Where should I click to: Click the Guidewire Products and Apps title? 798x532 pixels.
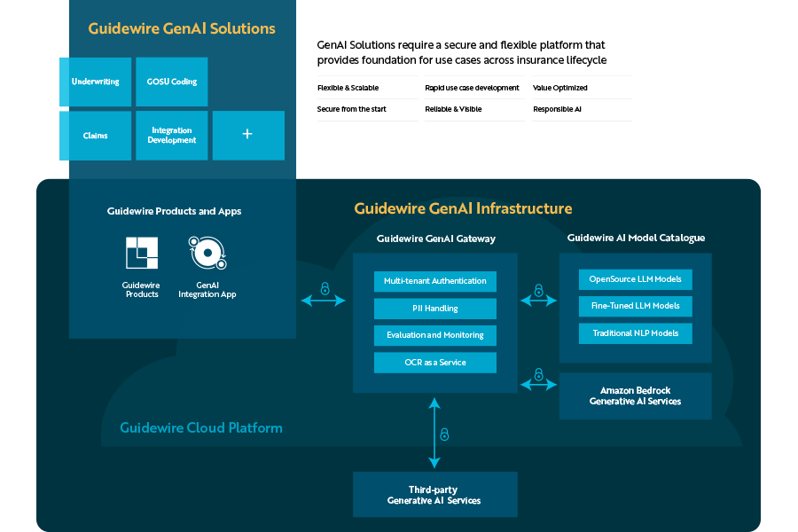[174, 211]
